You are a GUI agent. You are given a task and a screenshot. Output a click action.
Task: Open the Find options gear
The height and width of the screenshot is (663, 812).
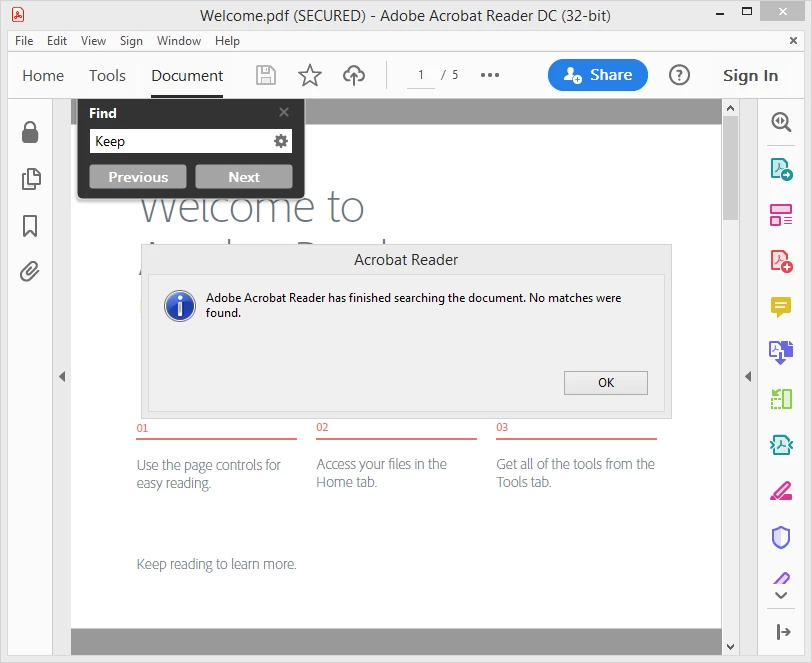click(281, 141)
